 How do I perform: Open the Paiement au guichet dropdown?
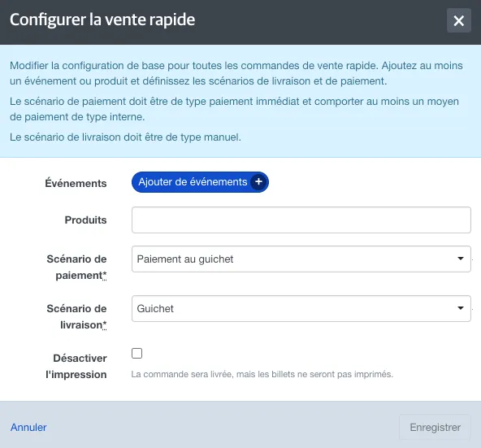coord(301,259)
